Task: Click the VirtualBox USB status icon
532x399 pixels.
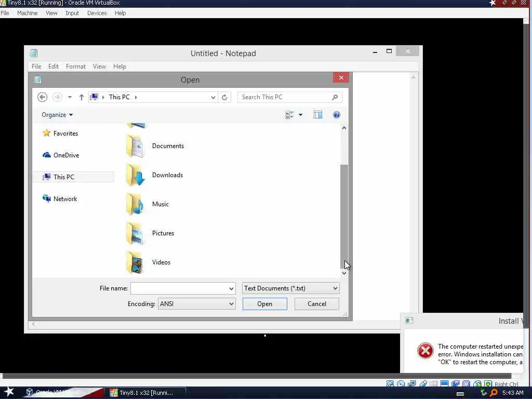Action: (423, 384)
